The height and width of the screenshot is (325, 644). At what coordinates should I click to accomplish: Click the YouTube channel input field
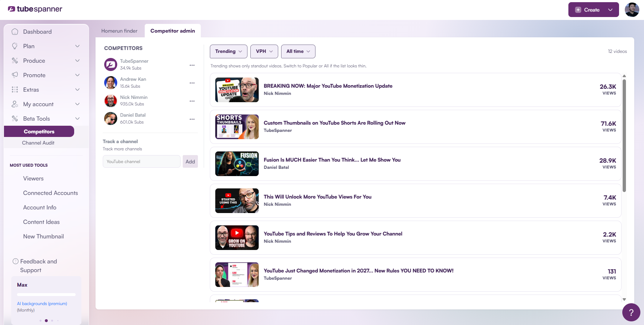click(141, 162)
